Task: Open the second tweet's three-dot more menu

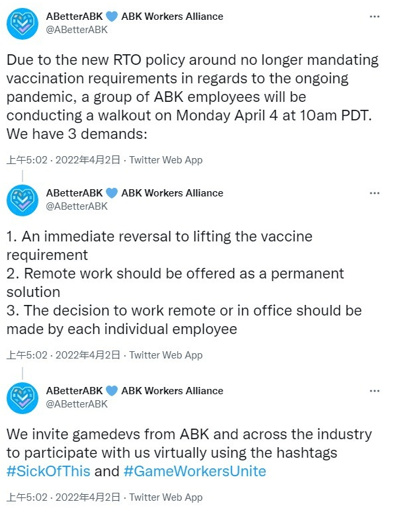Action: pyautogui.click(x=374, y=193)
